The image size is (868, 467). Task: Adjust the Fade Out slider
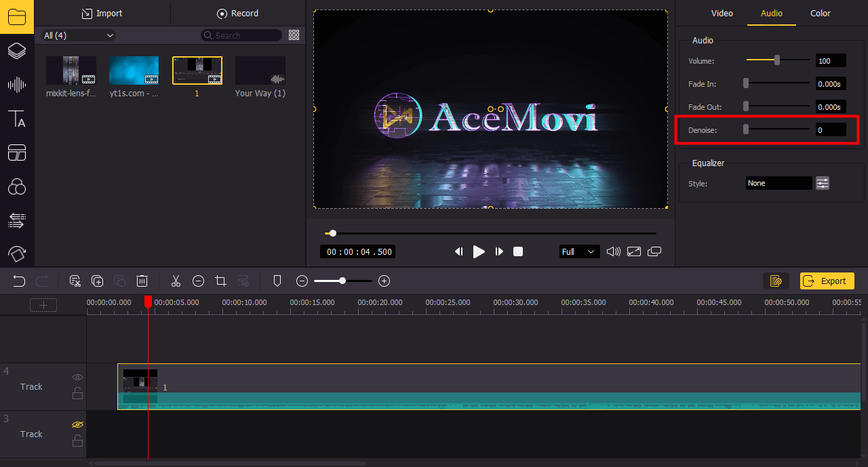point(778,106)
